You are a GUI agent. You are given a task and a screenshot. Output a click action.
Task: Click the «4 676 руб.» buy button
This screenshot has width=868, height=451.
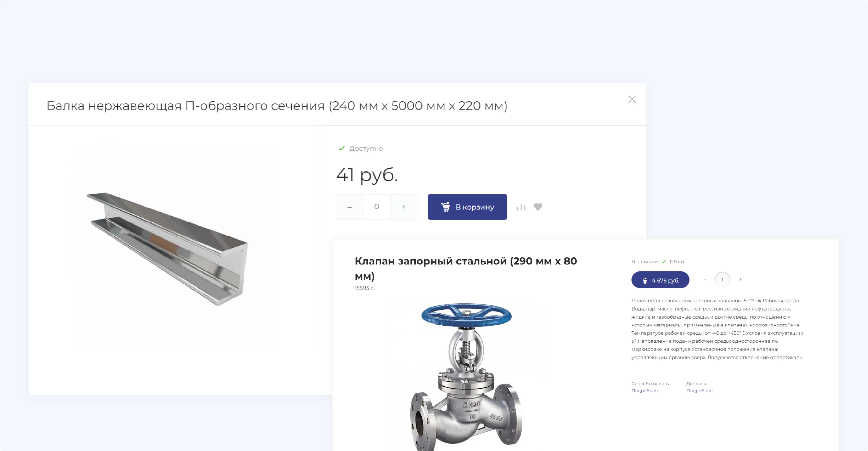(660, 280)
